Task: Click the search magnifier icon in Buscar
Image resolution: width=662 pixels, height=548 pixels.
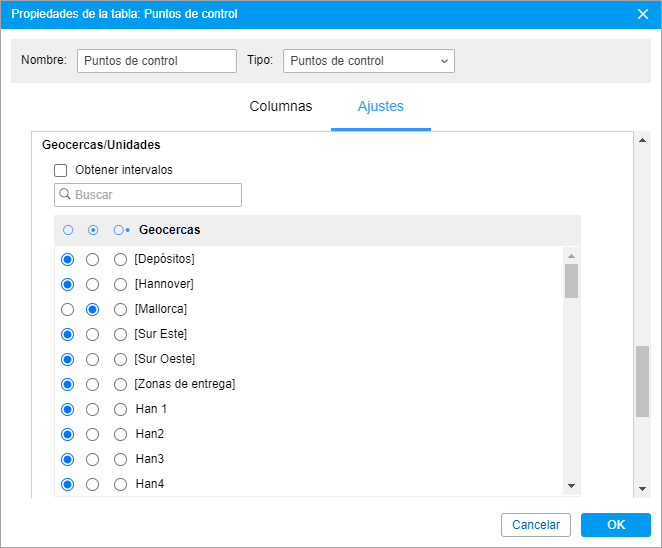Action: pyautogui.click(x=65, y=194)
